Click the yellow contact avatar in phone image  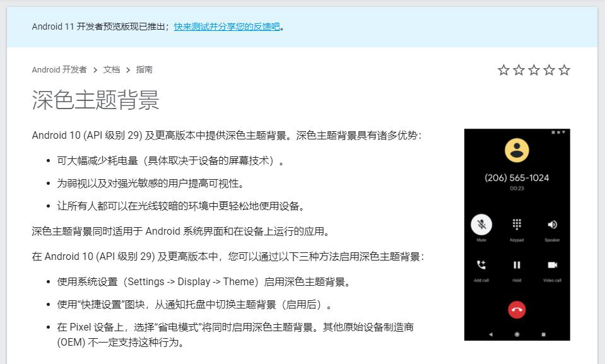point(517,150)
